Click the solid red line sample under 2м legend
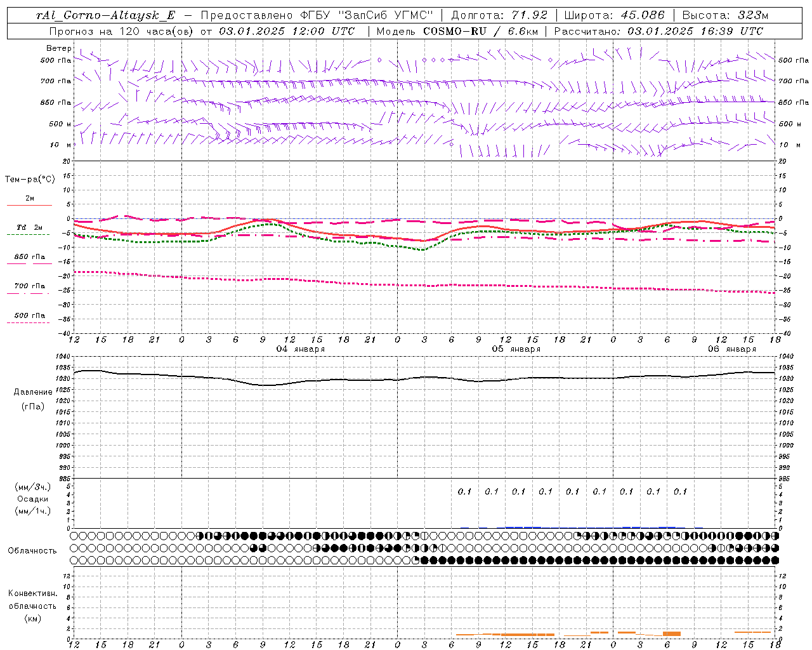 (30, 205)
